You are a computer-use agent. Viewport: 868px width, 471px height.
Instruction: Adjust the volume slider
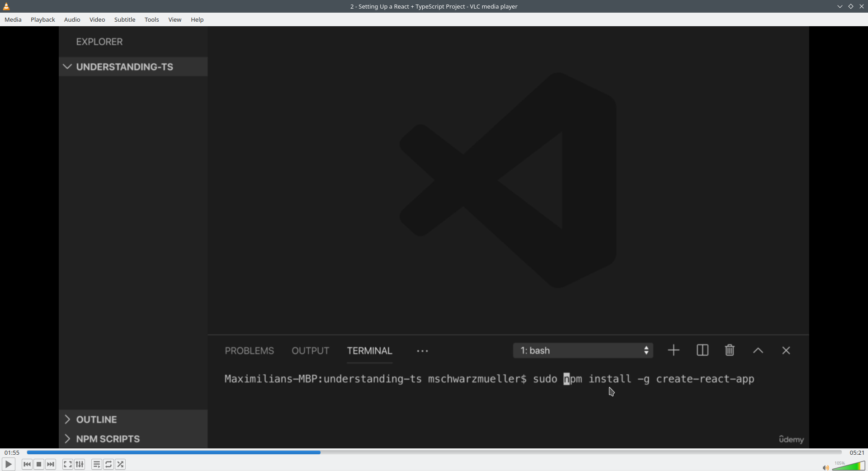coord(849,466)
